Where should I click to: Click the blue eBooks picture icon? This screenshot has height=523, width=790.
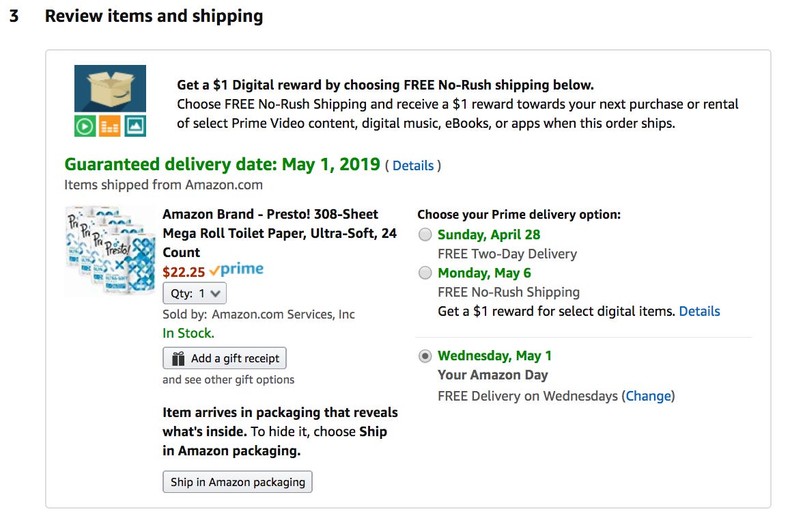[135, 126]
